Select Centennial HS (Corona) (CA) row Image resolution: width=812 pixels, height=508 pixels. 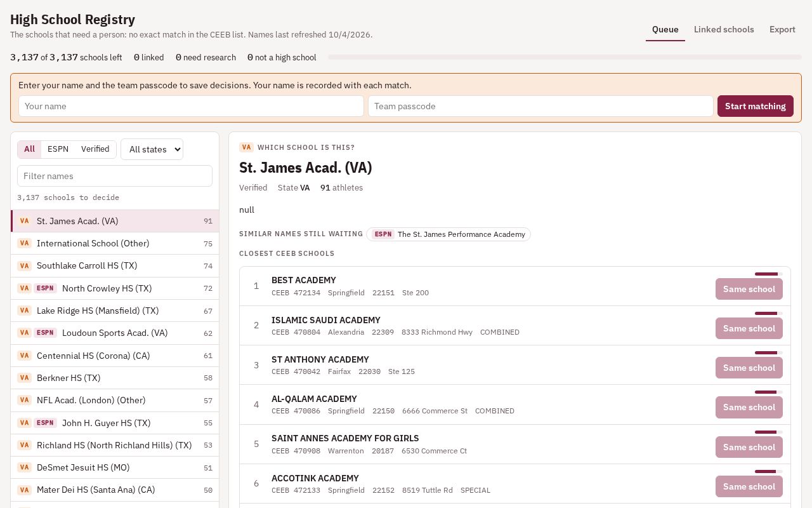[115, 356]
